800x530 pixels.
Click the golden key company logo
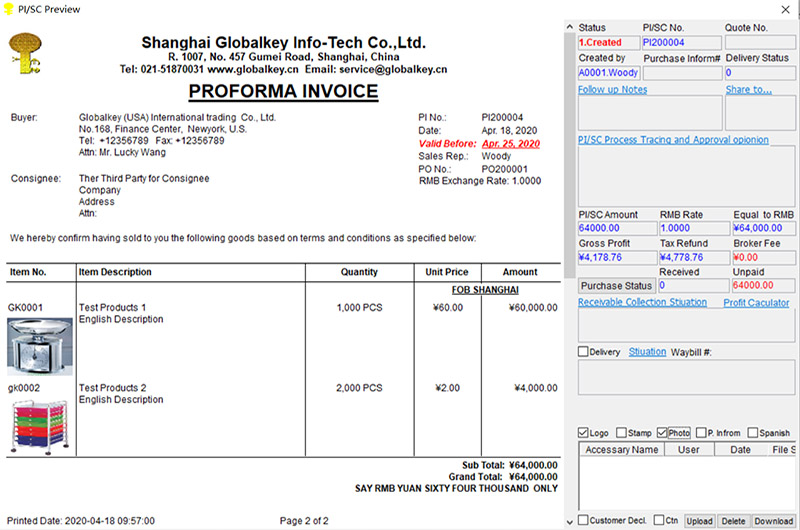click(25, 55)
